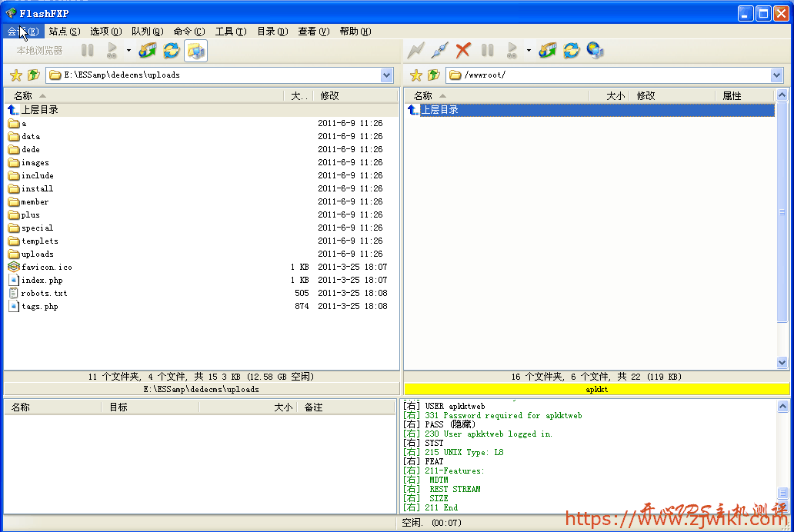Click the remote Transfer Queue icon
Image resolution: width=794 pixels, height=532 pixels.
pyautogui.click(x=547, y=51)
